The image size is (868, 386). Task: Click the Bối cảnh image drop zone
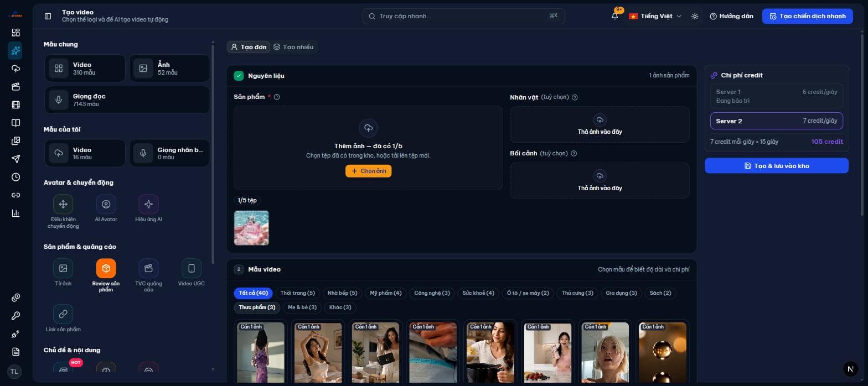pos(600,181)
